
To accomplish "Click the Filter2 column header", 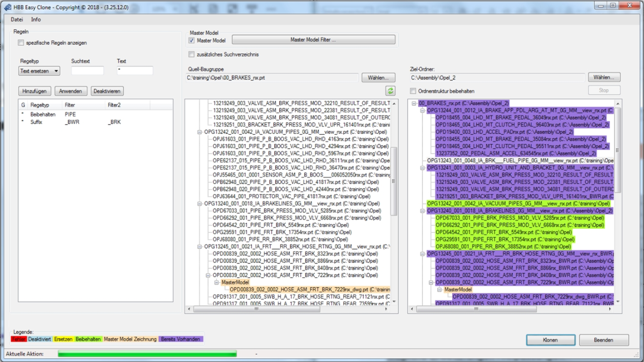I will pyautogui.click(x=128, y=105).
